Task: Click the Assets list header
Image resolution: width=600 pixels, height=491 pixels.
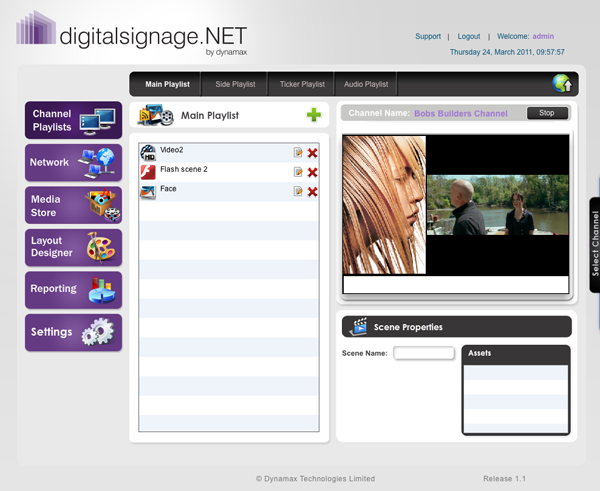Action: pos(516,354)
